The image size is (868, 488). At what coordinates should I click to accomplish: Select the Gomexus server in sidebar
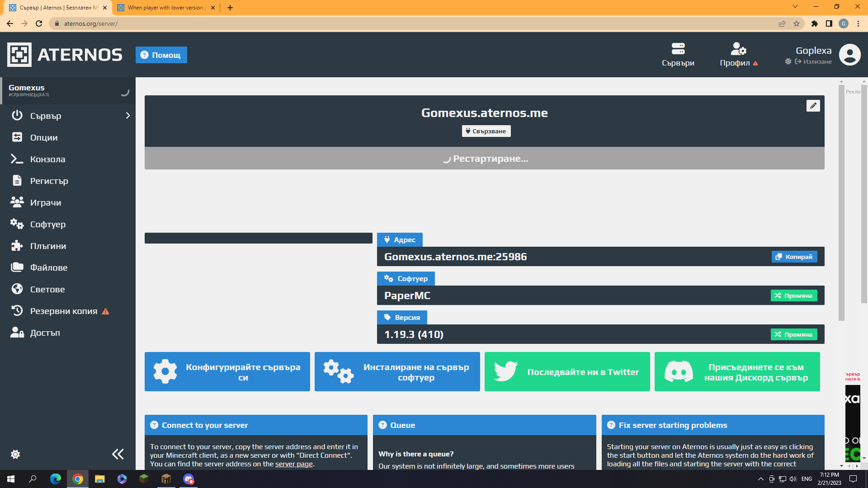point(68,91)
